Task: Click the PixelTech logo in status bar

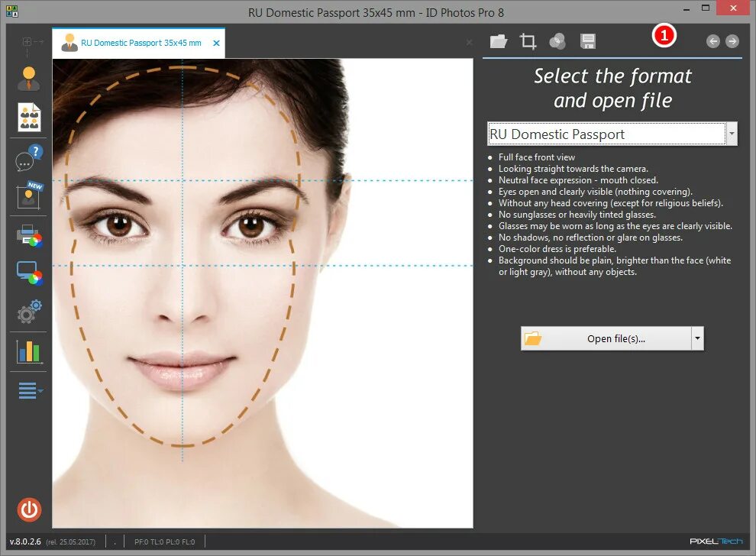Action: (x=716, y=541)
